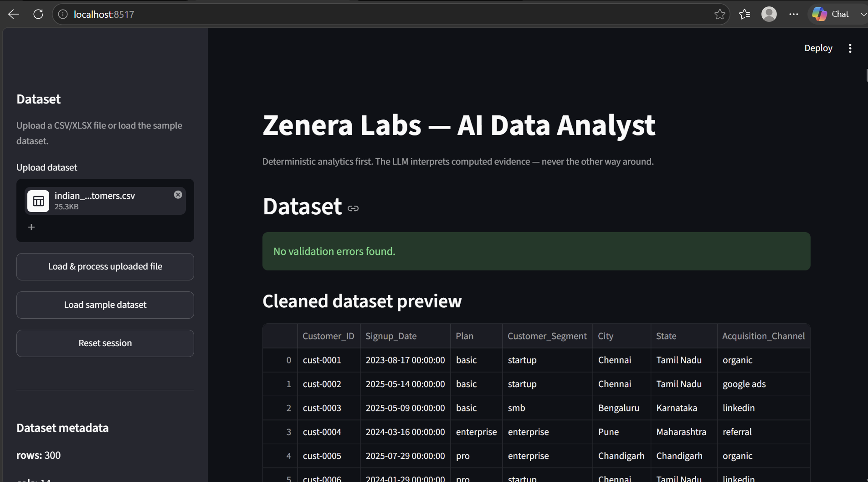Sort by the Signup_Date column header

405,336
